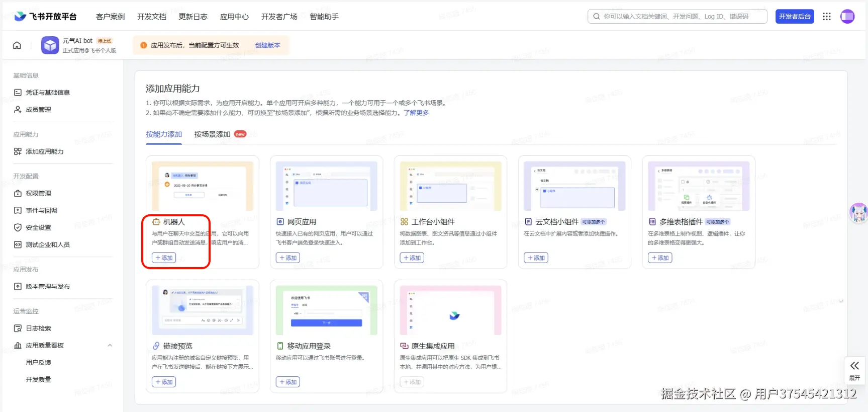Open 安全设置 in sidebar

[x=39, y=227]
